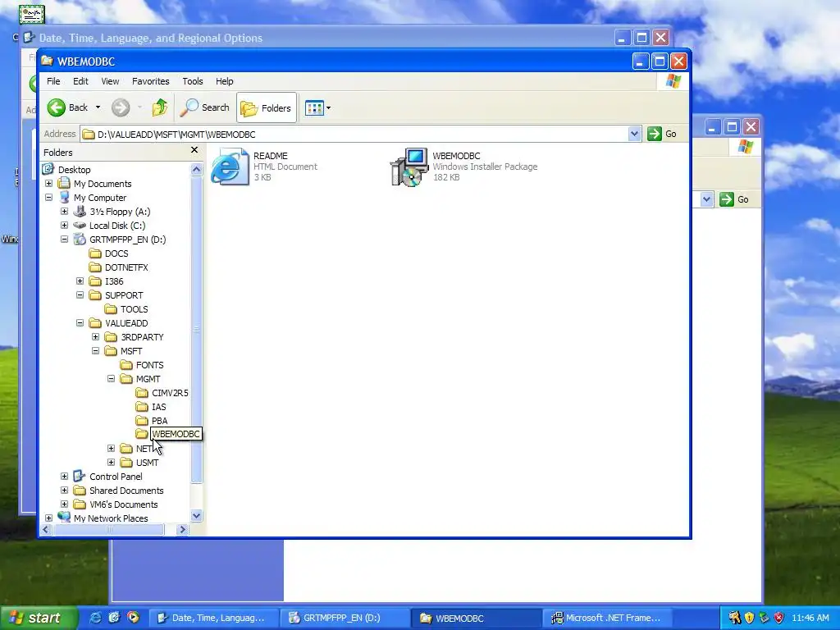Open the Start menu
The image size is (840, 630).
[x=38, y=618]
